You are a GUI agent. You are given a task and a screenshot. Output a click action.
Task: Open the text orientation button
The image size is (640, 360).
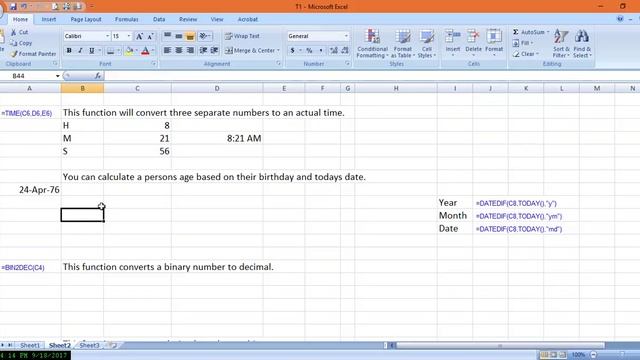pos(204,36)
